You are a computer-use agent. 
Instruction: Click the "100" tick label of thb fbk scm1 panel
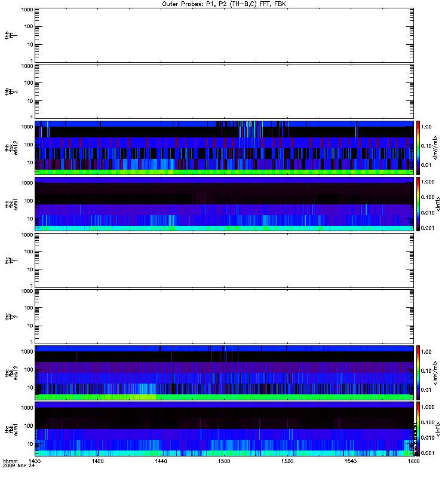29,201
